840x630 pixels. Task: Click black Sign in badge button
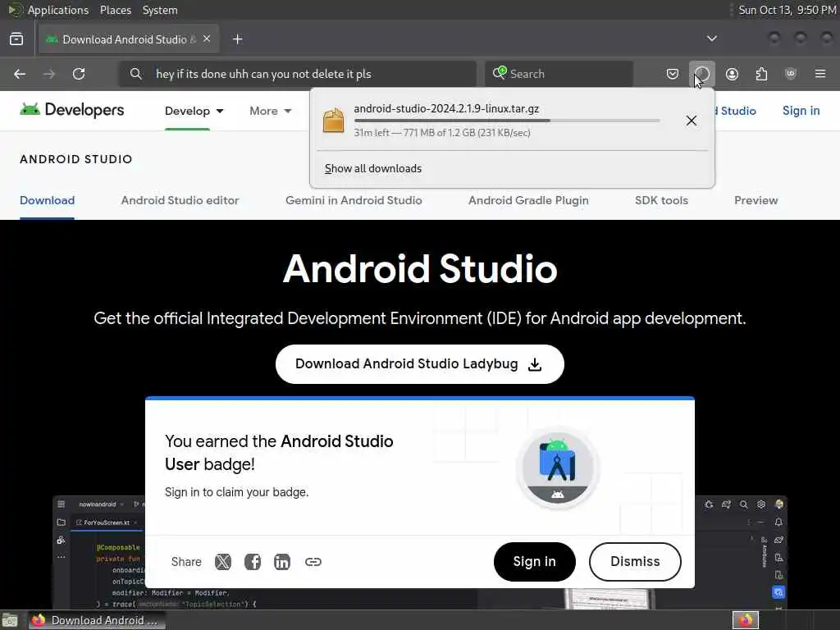534,561
